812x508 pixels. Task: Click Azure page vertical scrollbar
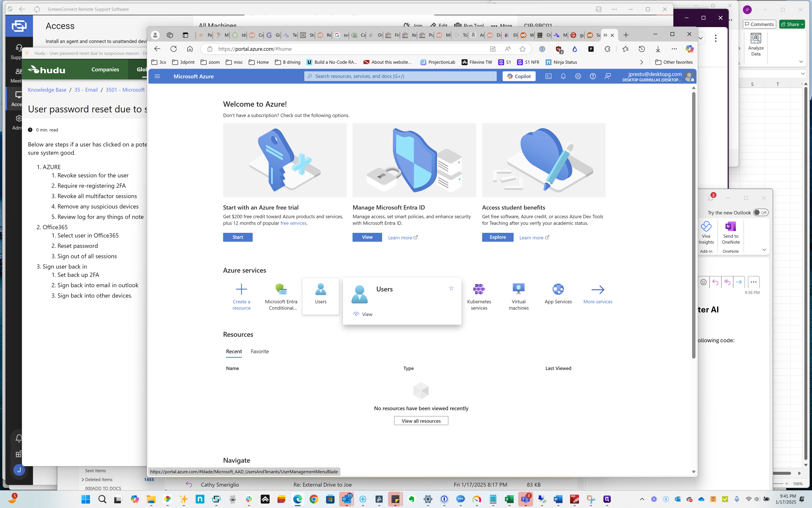click(694, 225)
